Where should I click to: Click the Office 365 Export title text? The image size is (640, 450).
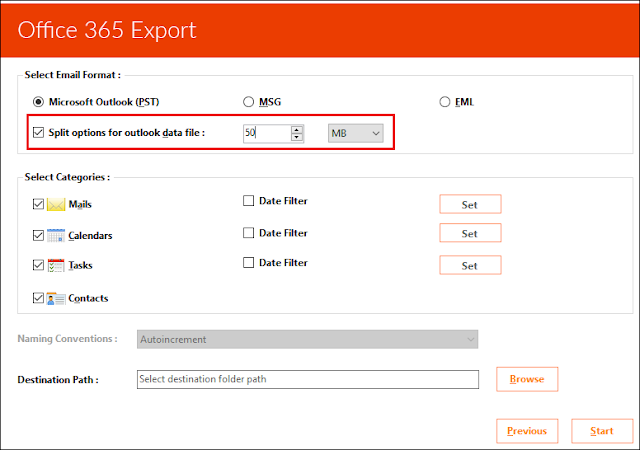(107, 30)
